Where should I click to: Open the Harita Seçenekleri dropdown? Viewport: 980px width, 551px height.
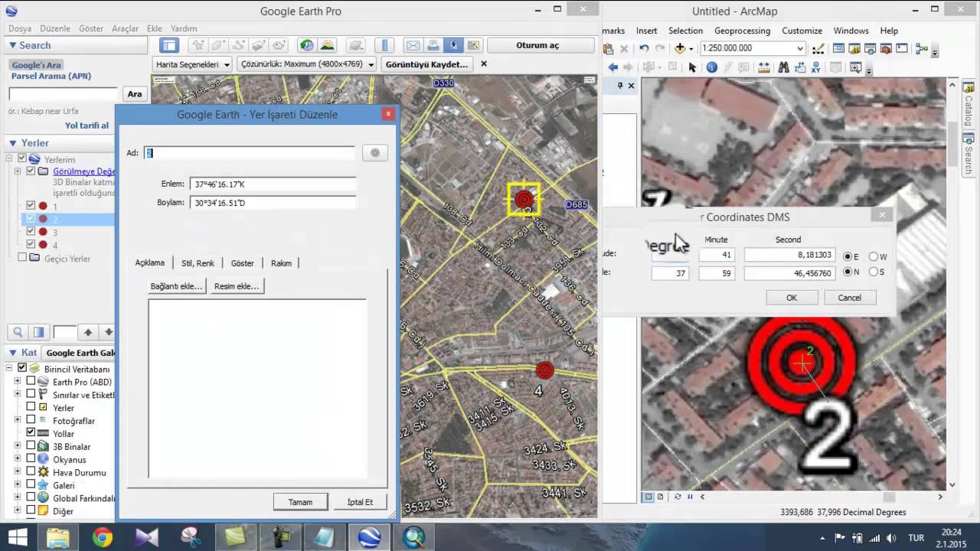tap(192, 64)
